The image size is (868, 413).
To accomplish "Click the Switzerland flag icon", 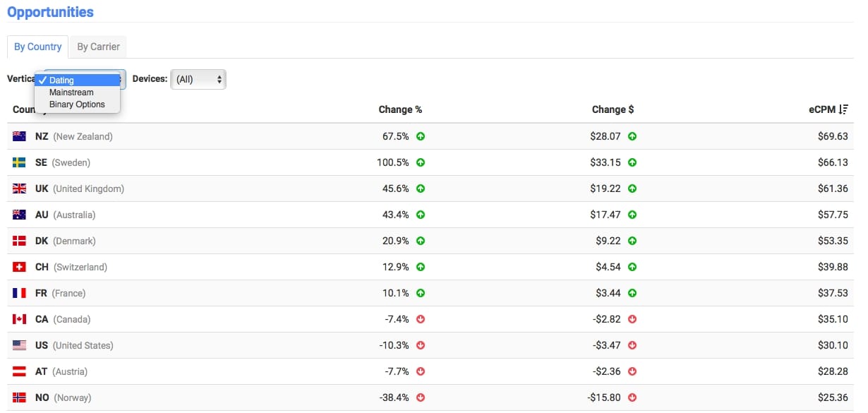I will 19,267.
